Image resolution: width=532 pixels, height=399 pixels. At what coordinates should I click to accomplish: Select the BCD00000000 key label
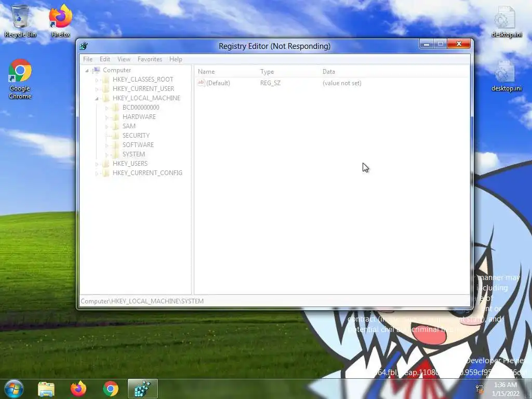pos(141,108)
